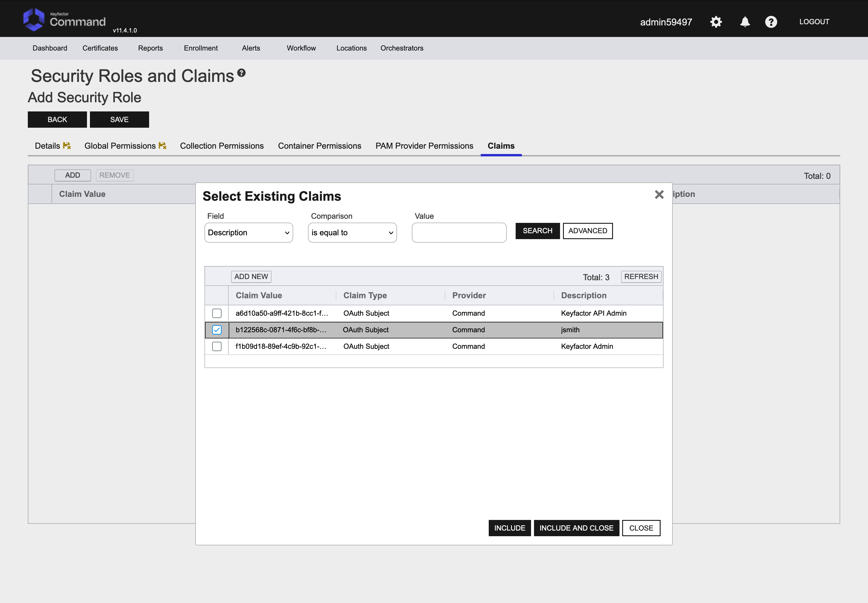
Task: Switch to Collection Permissions tab
Action: [x=222, y=146]
